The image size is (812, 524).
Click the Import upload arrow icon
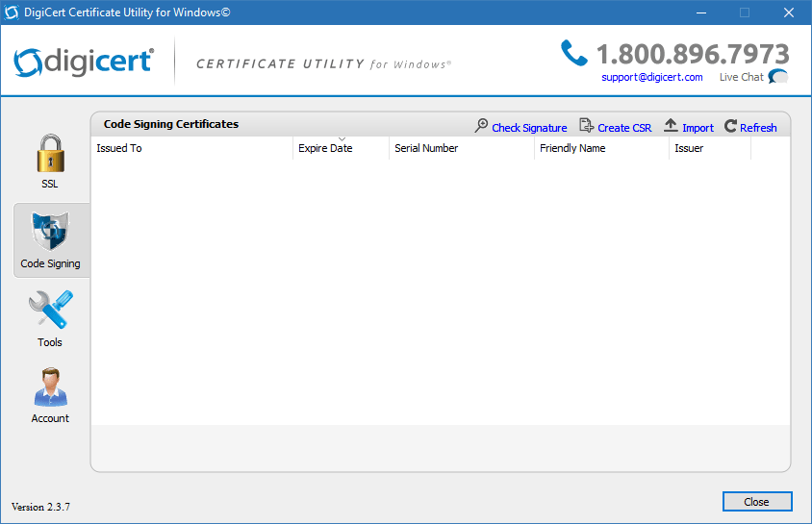[x=671, y=125]
